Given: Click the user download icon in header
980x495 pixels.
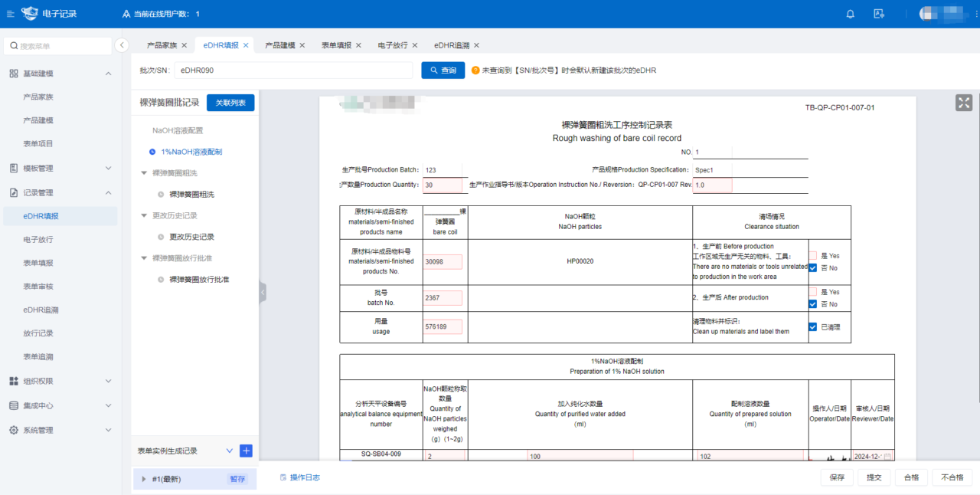Looking at the screenshot, I should pos(879,14).
